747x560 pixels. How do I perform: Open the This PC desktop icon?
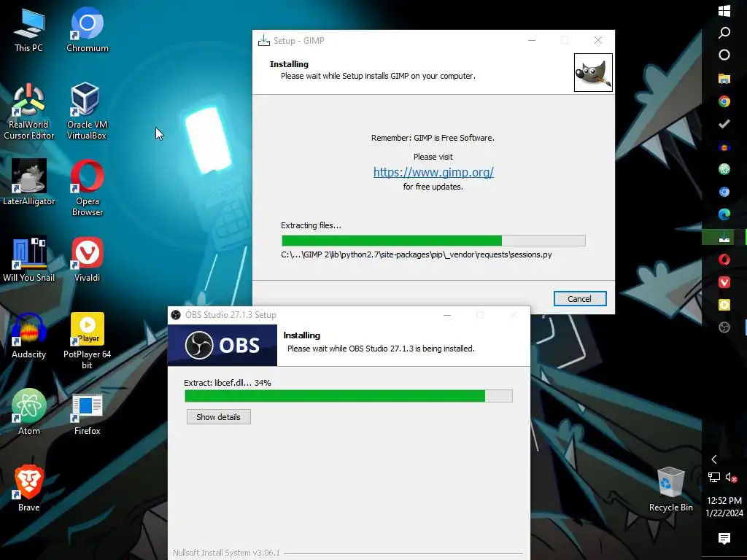28,29
